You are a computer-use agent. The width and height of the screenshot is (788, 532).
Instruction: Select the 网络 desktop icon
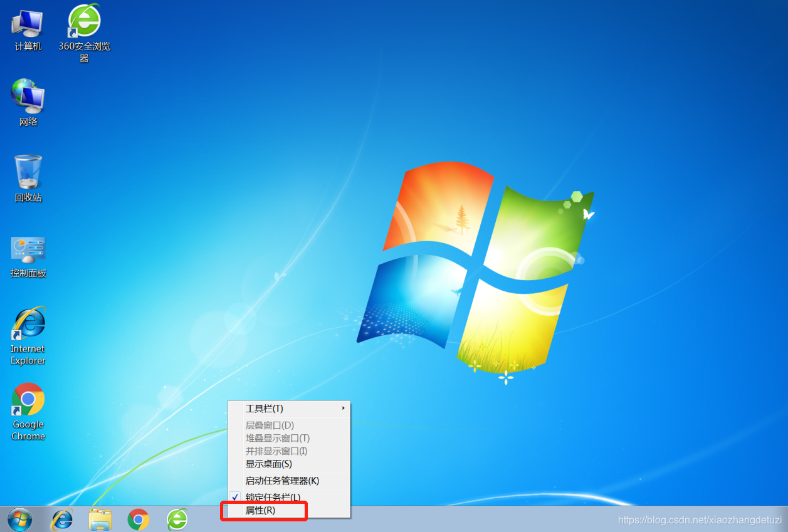[28, 103]
